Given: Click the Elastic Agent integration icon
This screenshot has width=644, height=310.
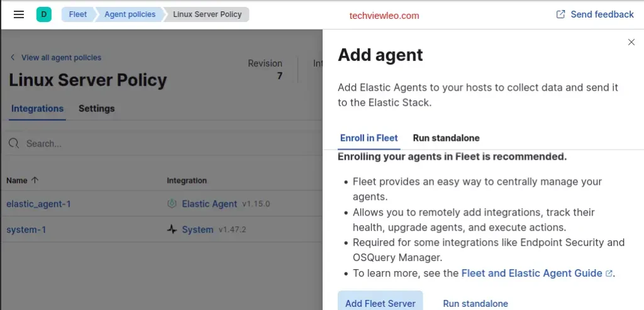Looking at the screenshot, I should tap(172, 204).
